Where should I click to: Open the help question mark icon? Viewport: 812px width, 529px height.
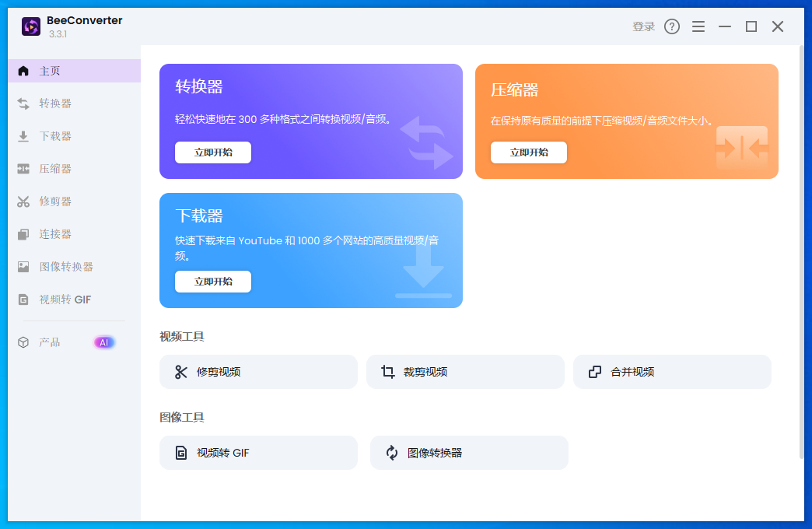pyautogui.click(x=672, y=26)
